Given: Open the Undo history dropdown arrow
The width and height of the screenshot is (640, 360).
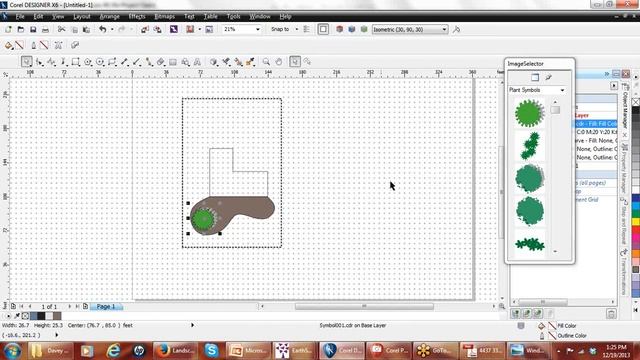Looking at the screenshot, I should pos(112,29).
